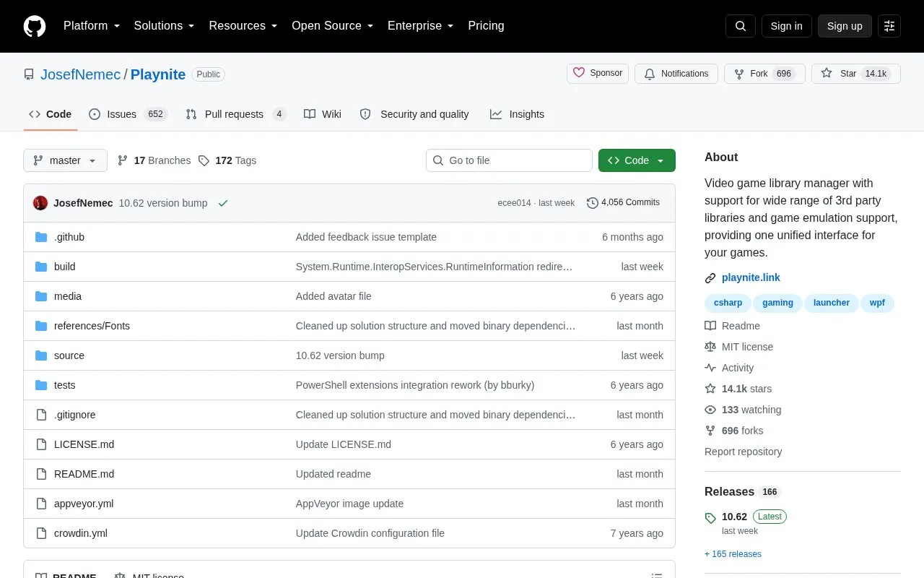View the 172 Tags link
The width and height of the screenshot is (924, 578).
[227, 160]
